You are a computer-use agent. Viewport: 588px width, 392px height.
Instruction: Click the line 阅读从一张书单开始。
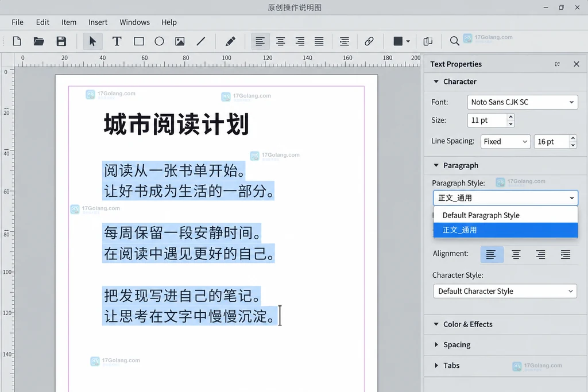pos(175,170)
